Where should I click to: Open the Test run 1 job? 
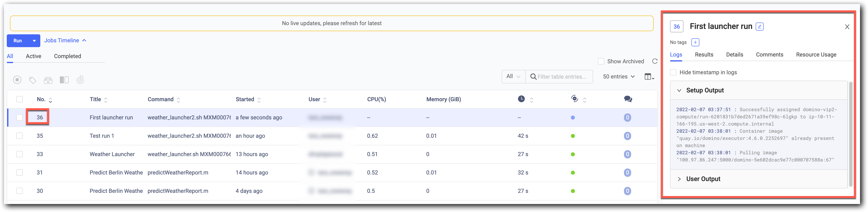pyautogui.click(x=102, y=136)
